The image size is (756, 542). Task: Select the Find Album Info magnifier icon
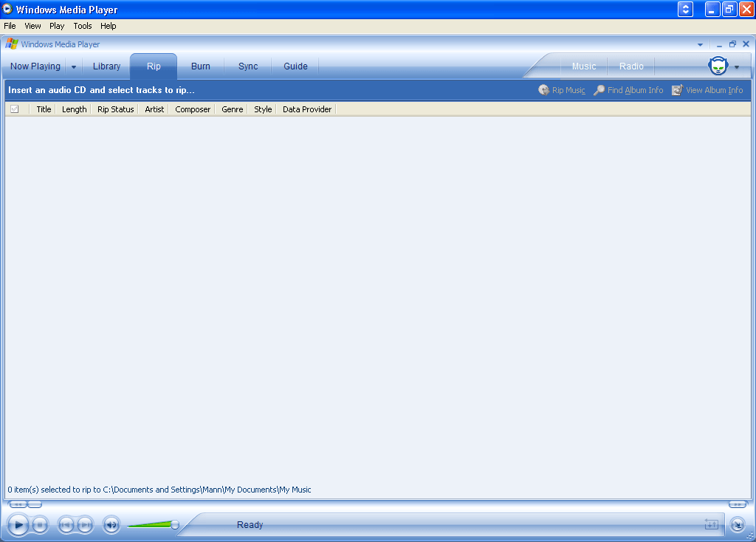598,90
